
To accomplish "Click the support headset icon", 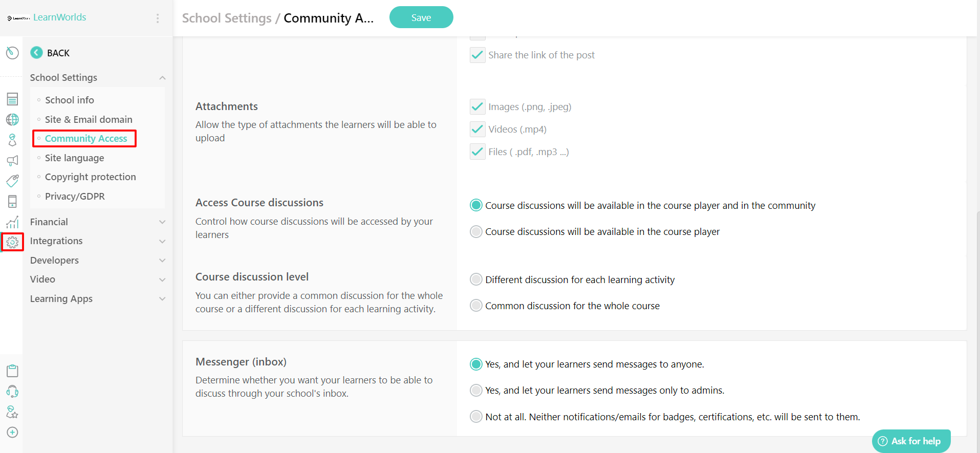I will point(12,391).
